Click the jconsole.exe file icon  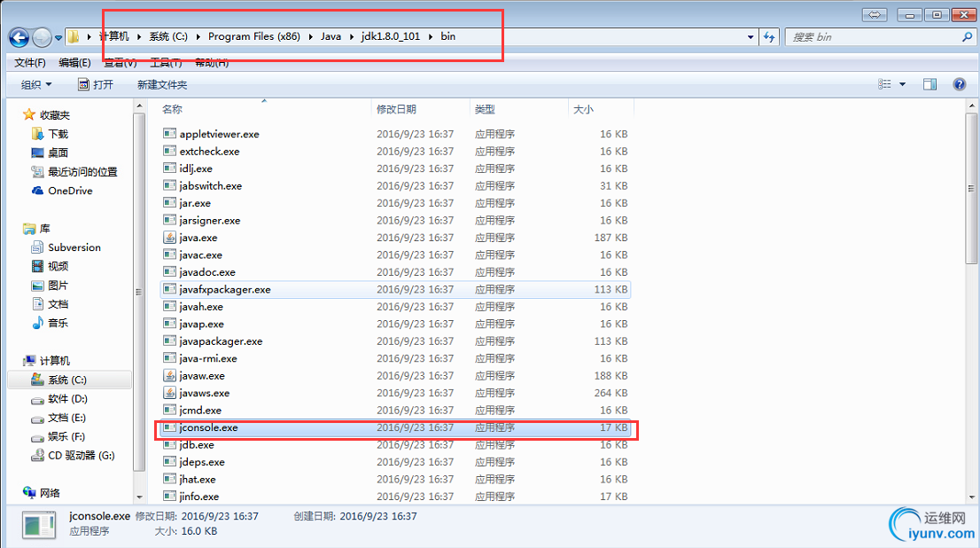pos(169,427)
